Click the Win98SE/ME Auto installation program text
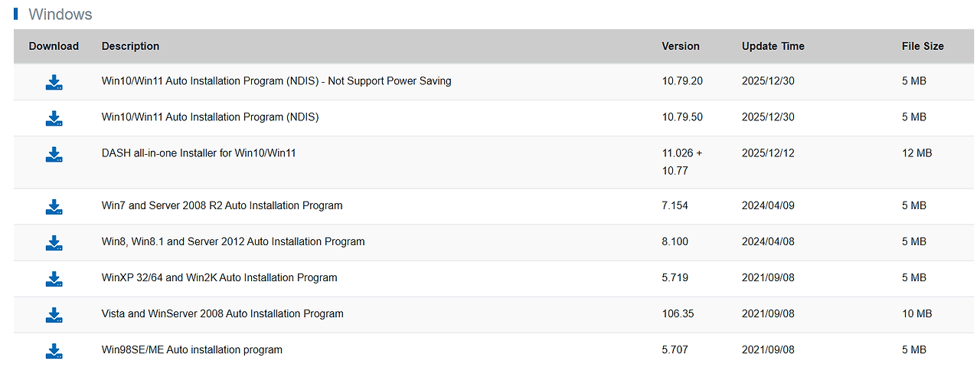The height and width of the screenshot is (377, 980). point(191,350)
